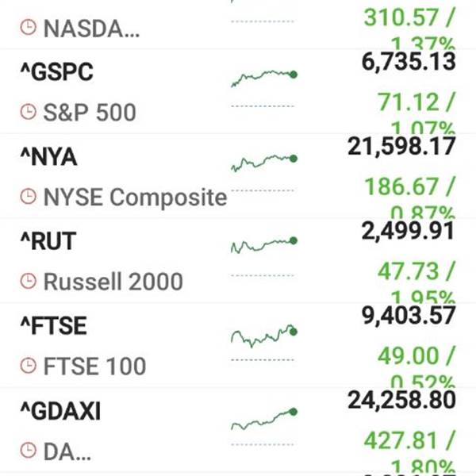The width and height of the screenshot is (476, 476).
Task: Open the ^RUT sparkline chart
Action: click(263, 245)
